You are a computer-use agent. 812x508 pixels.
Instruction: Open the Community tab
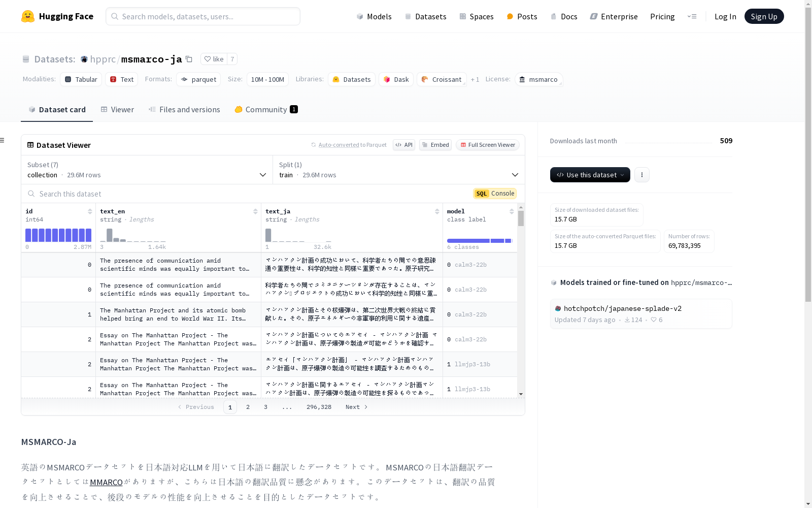tap(266, 110)
